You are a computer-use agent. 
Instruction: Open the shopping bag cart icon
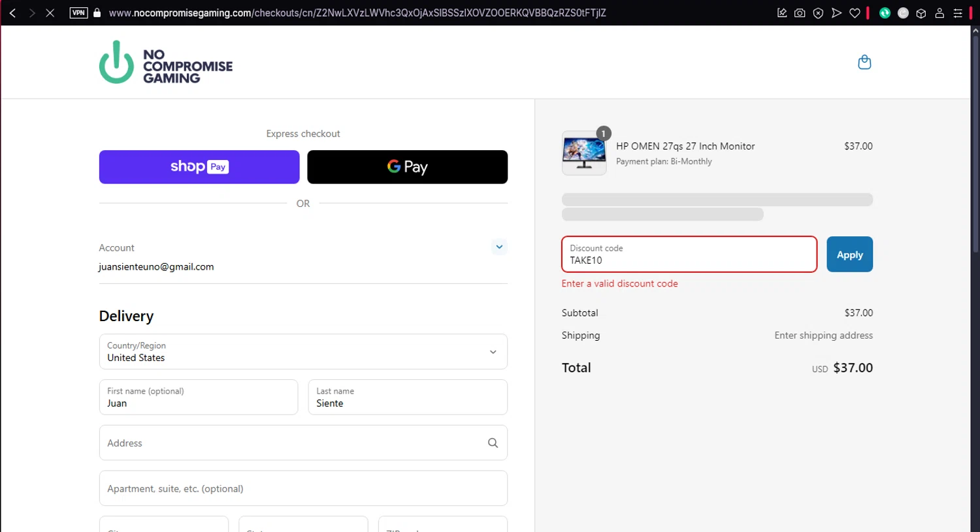(864, 62)
